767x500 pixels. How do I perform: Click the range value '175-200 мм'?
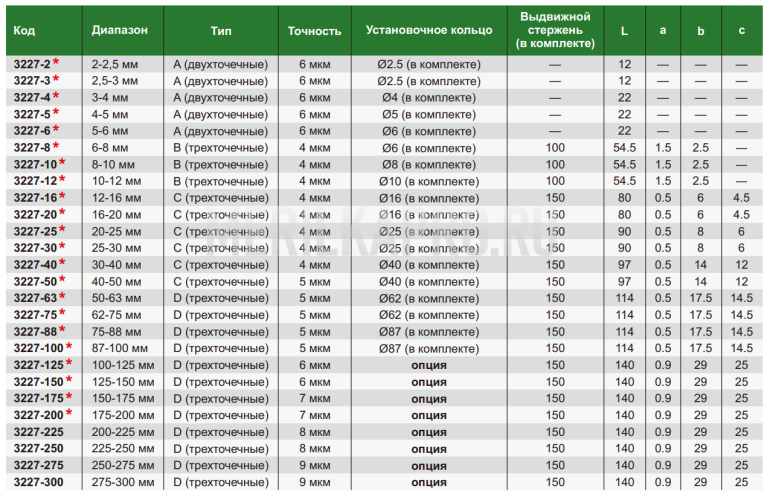pos(123,415)
